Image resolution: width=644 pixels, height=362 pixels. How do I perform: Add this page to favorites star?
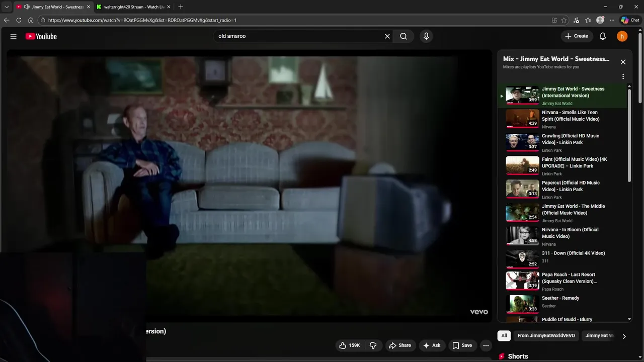coord(564,20)
